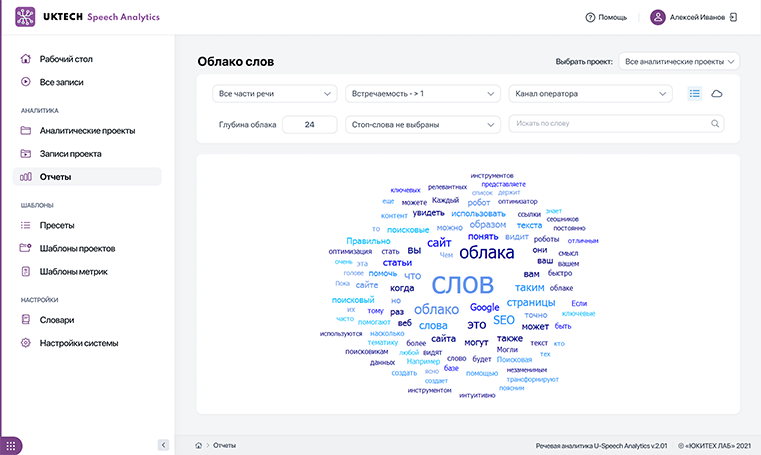Click the home breadcrumb icon
The height and width of the screenshot is (455, 761).
click(199, 444)
